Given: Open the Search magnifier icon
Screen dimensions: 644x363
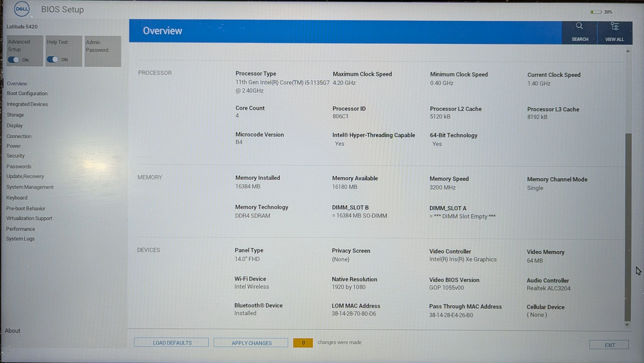Looking at the screenshot, I should [x=579, y=26].
